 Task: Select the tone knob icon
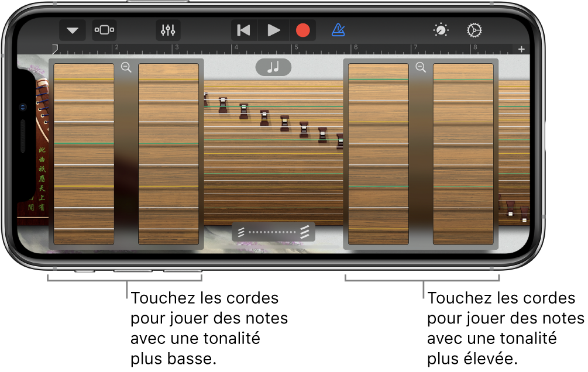(x=441, y=30)
